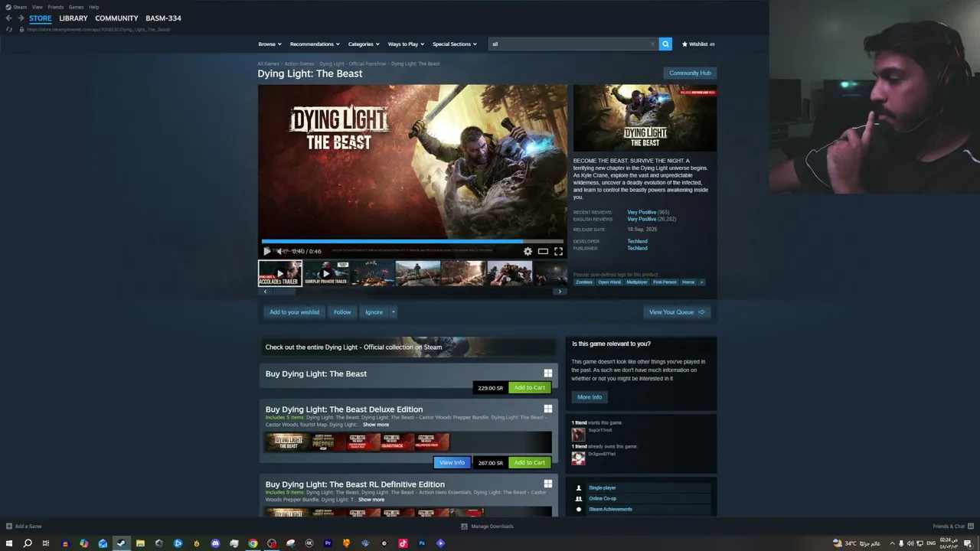Clear the store search field
The width and height of the screenshot is (980, 551).
pyautogui.click(x=652, y=44)
